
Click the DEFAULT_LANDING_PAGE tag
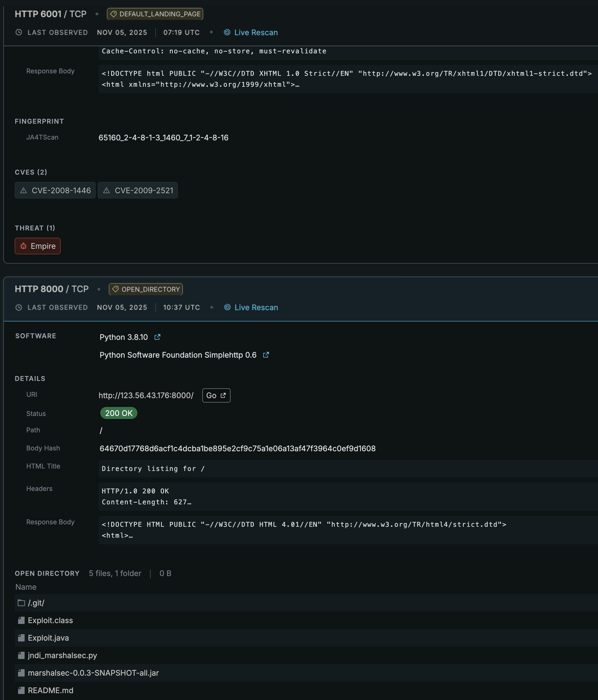[x=155, y=14]
